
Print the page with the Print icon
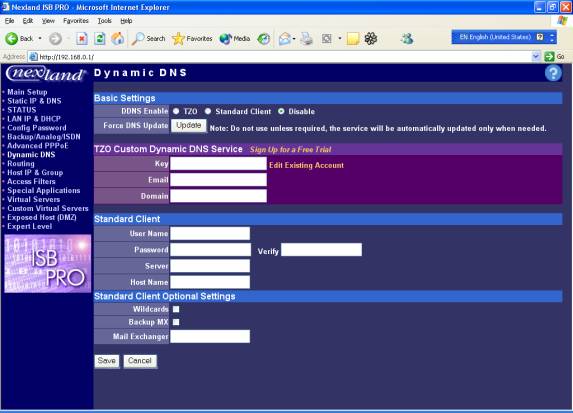click(x=307, y=38)
